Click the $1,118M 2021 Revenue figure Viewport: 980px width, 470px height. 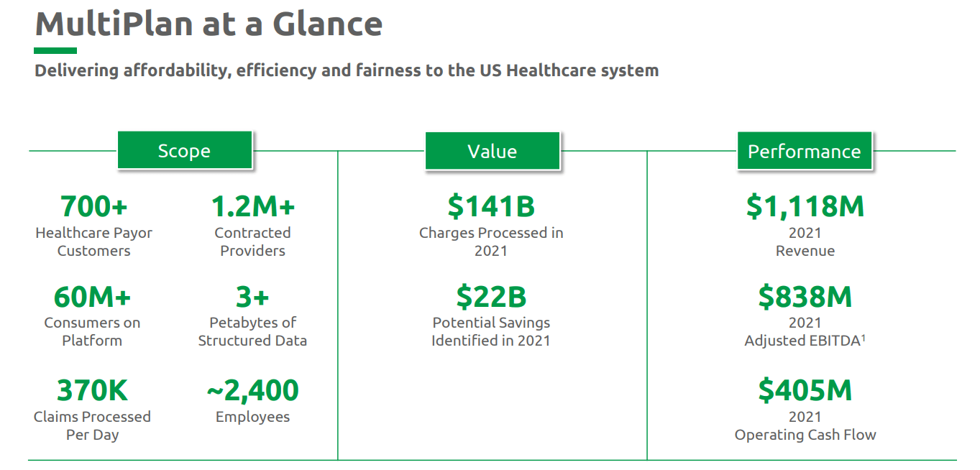click(805, 207)
